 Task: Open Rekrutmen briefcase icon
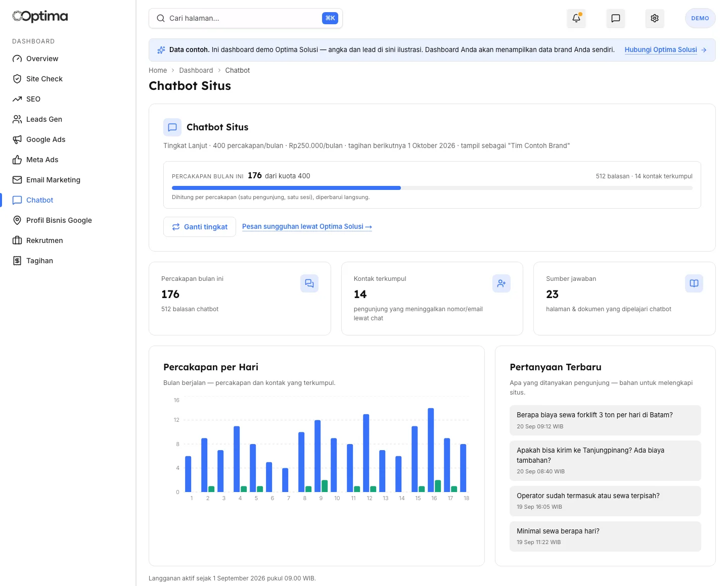[x=17, y=240]
